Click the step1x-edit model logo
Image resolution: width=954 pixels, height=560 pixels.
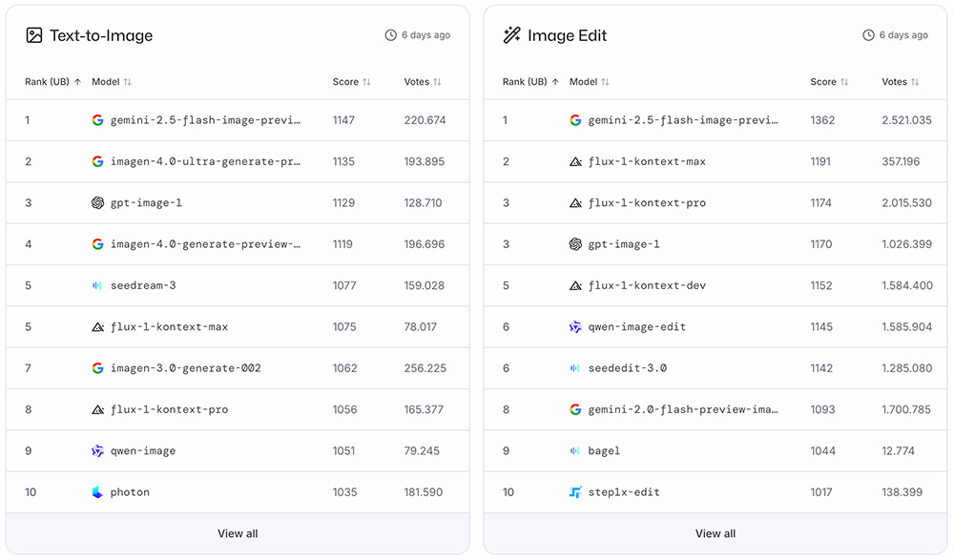[575, 492]
